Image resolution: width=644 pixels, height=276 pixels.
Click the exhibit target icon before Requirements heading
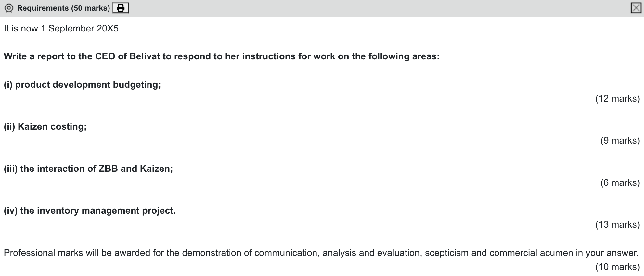pyautogui.click(x=9, y=7)
